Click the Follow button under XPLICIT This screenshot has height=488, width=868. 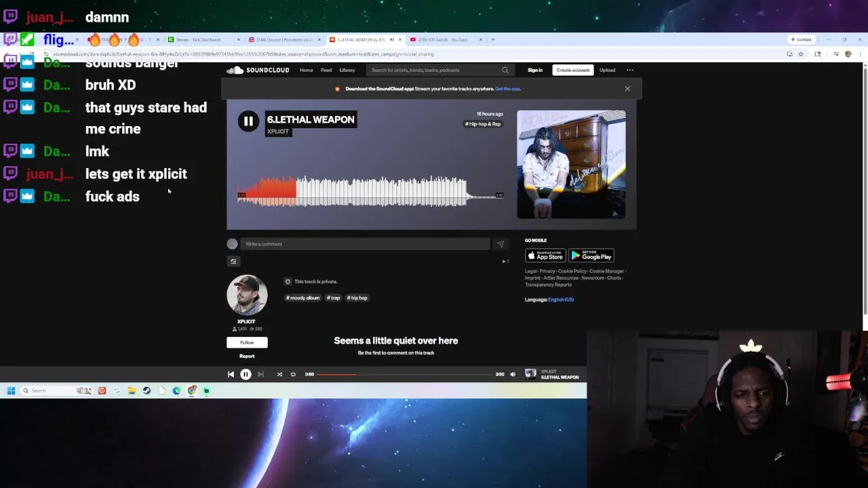click(247, 342)
